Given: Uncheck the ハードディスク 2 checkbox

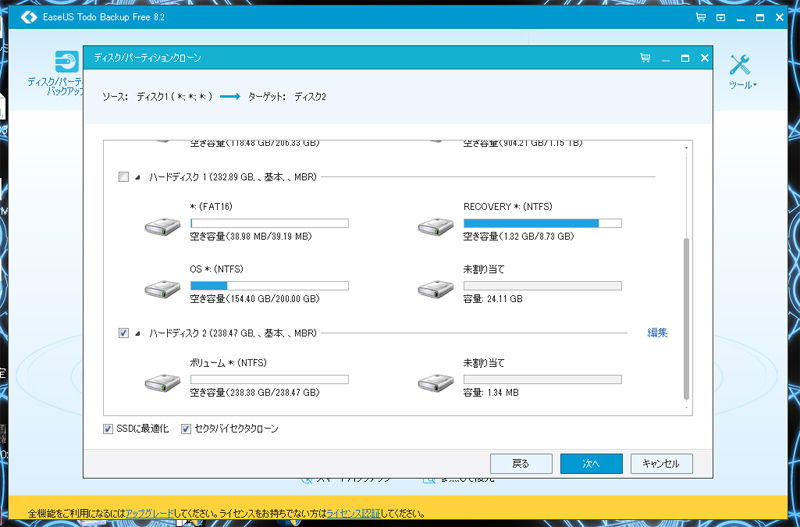Looking at the screenshot, I should [123, 333].
